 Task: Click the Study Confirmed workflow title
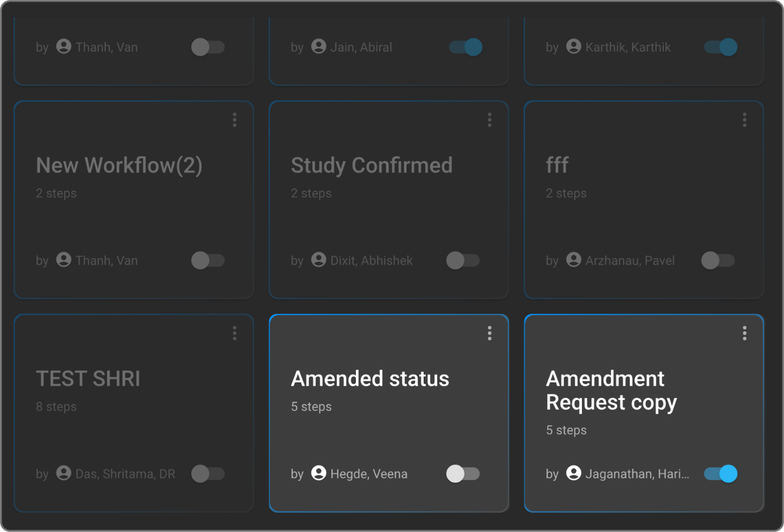click(371, 166)
